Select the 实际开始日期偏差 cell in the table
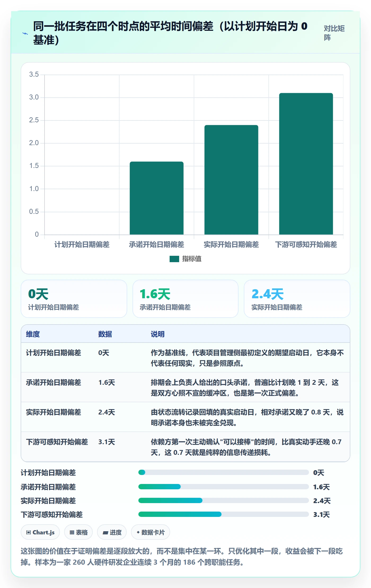 click(x=54, y=412)
